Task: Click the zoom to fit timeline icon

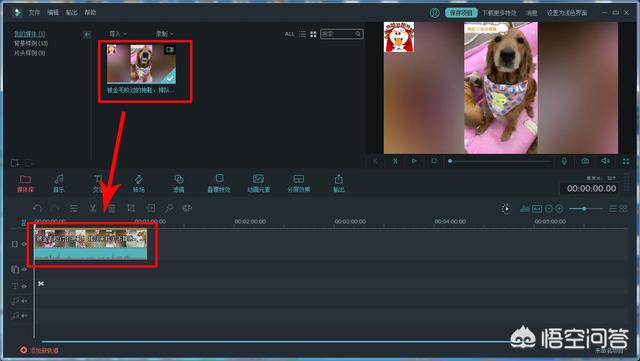Action: click(x=537, y=209)
